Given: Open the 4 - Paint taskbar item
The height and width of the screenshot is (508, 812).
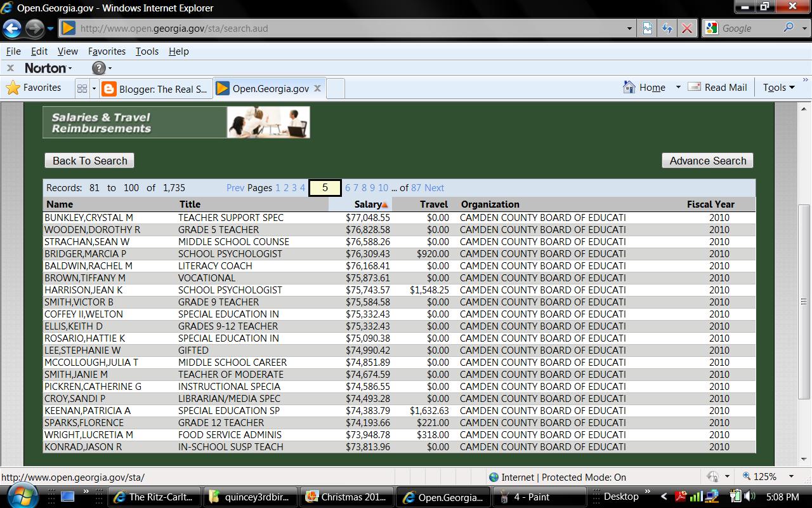Looking at the screenshot, I should [539, 497].
